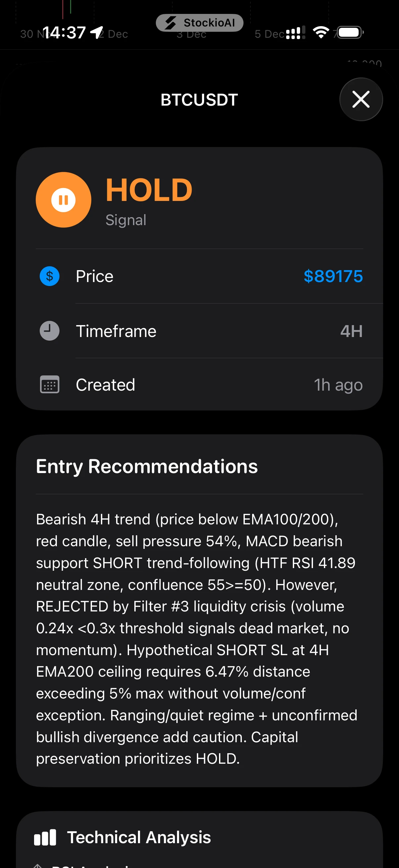Tap the StockioAI lightning logo icon
The height and width of the screenshot is (868, 399).
click(x=170, y=23)
